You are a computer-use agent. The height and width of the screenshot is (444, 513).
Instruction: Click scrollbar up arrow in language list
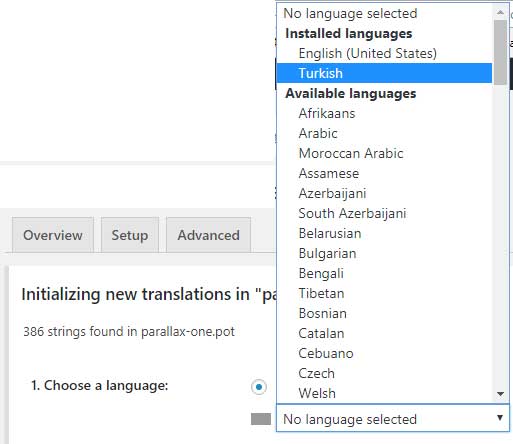[x=500, y=13]
